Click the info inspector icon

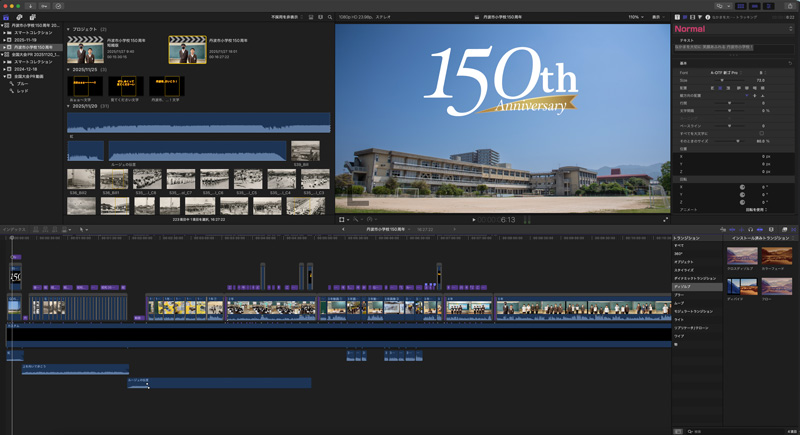pos(708,17)
